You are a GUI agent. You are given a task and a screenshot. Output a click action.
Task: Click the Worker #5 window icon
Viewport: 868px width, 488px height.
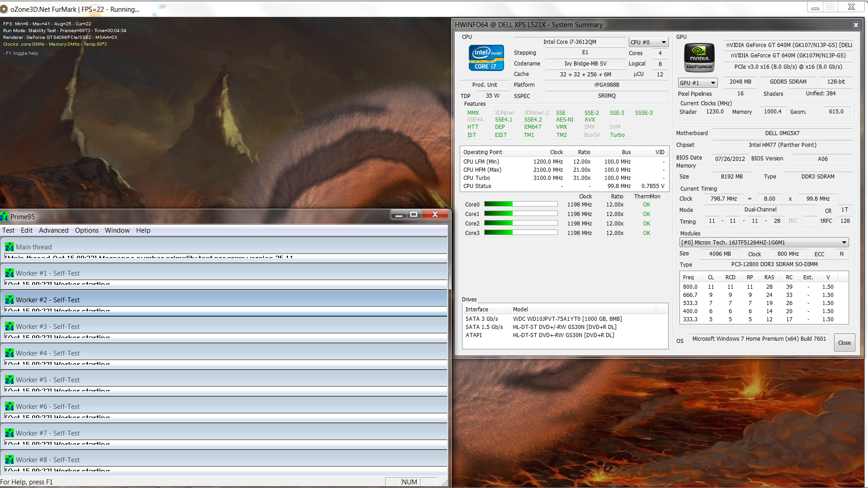(9, 380)
